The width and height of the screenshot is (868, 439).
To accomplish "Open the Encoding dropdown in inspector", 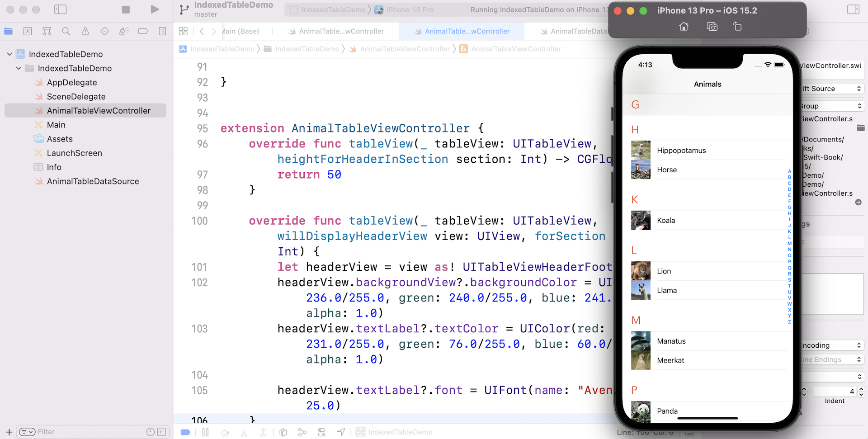I will click(832, 345).
